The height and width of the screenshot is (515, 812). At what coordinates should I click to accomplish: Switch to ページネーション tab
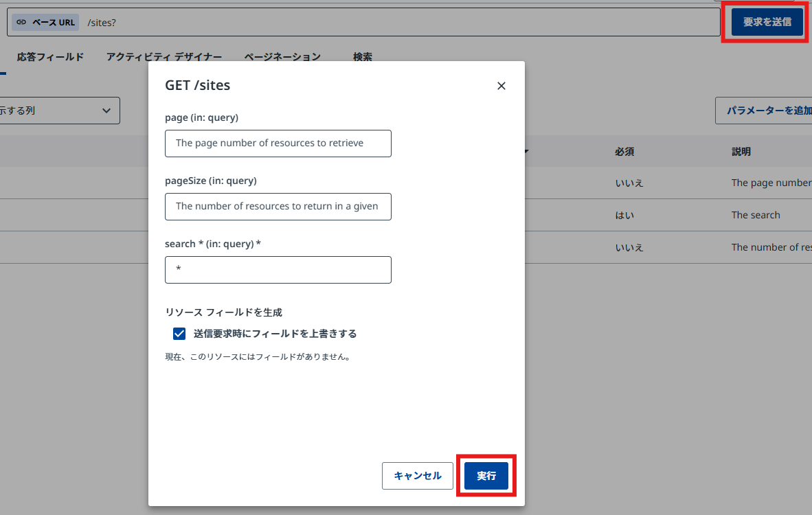[282, 57]
